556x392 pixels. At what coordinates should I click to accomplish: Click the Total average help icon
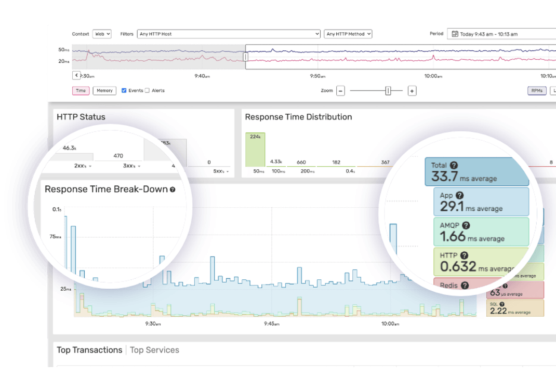[454, 165]
